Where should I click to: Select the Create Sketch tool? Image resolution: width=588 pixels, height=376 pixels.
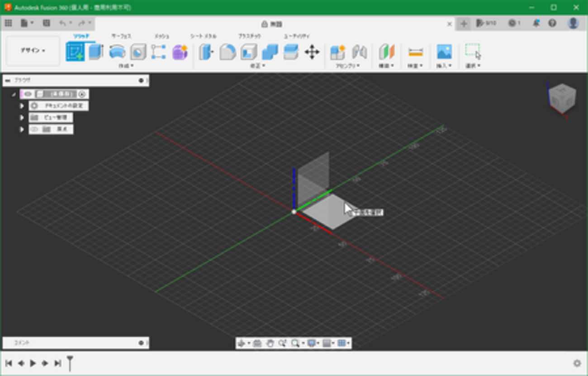(75, 52)
